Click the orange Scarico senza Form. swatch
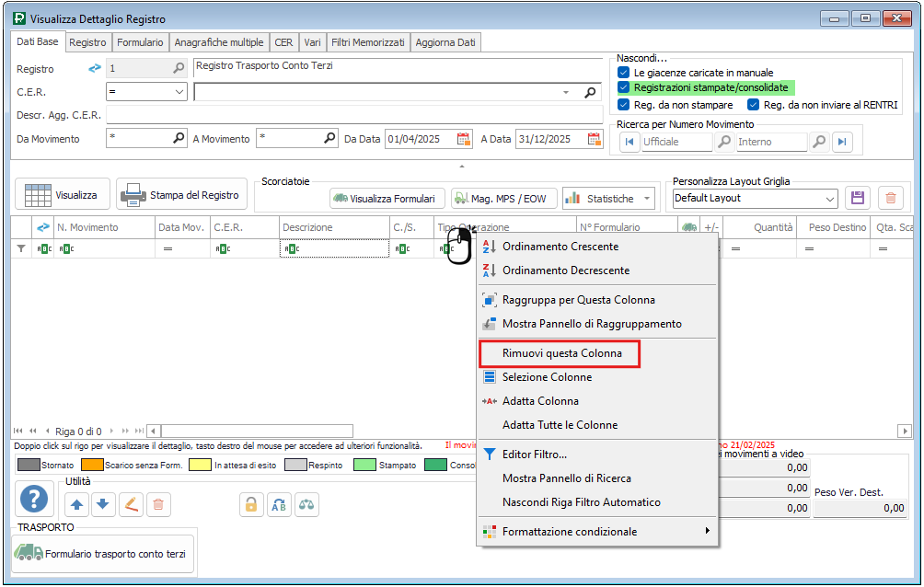This screenshot has height=587, width=924. 90,466
